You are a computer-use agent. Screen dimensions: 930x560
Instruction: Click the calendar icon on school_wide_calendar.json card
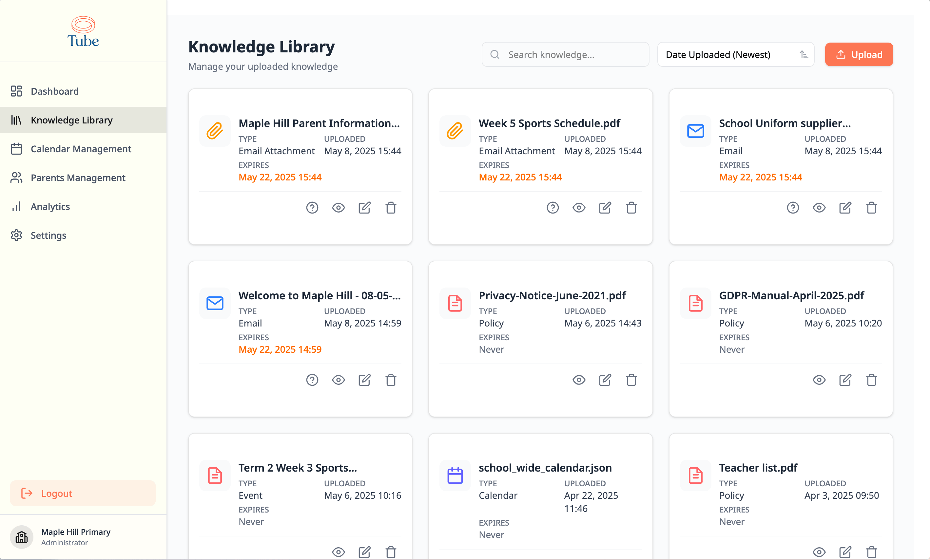[x=455, y=476]
